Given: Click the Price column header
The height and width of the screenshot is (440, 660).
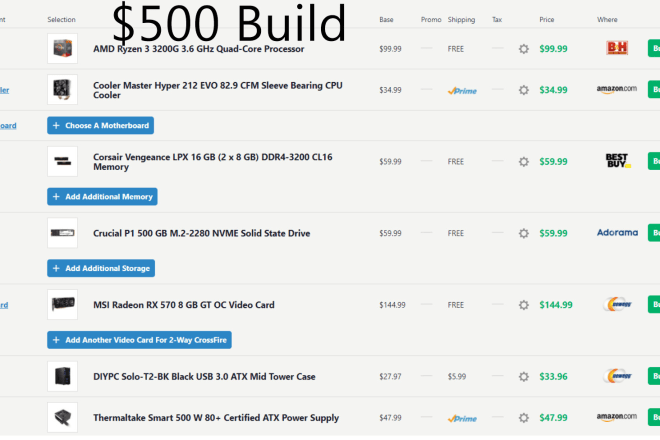Looking at the screenshot, I should [x=547, y=19].
